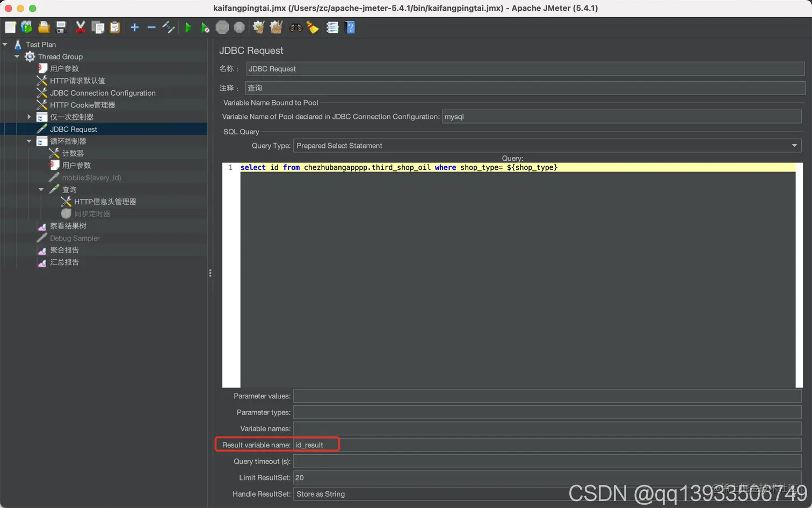Collapse all tree nodes with minus icon
This screenshot has height=508, width=812.
coord(151,27)
